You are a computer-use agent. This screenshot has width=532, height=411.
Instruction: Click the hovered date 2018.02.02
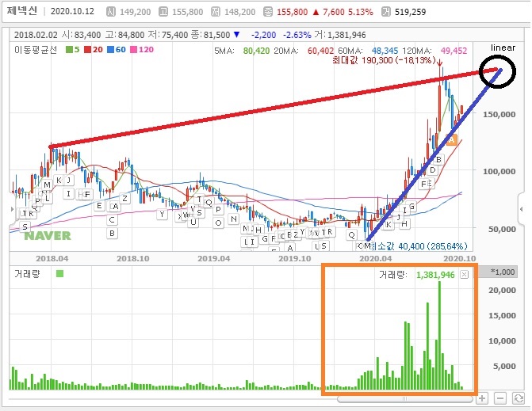[36, 35]
